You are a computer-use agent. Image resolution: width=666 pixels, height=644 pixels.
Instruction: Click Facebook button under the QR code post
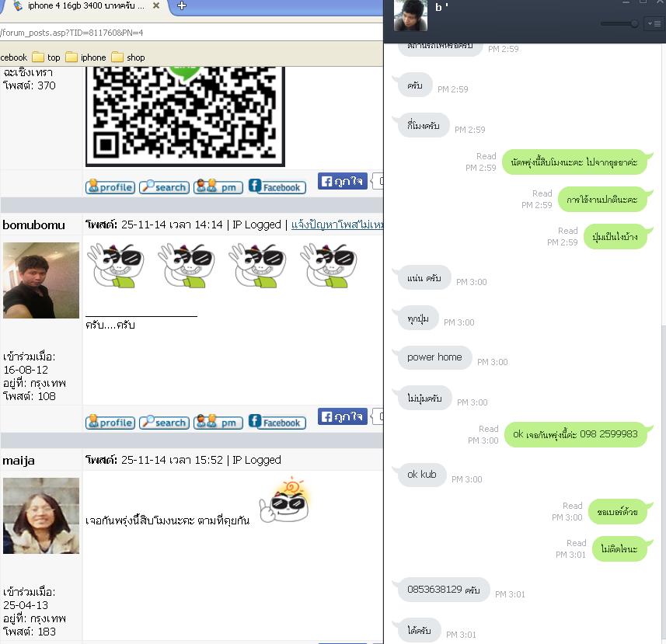point(277,186)
